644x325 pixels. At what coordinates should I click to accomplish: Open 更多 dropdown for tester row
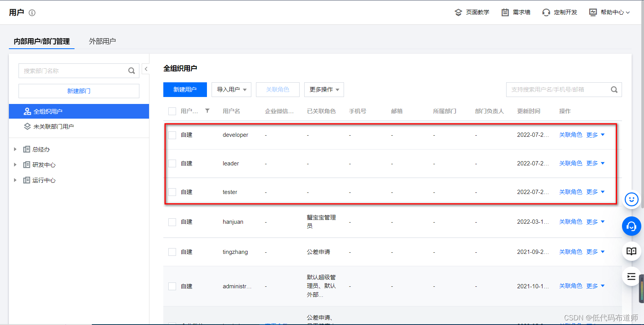595,192
